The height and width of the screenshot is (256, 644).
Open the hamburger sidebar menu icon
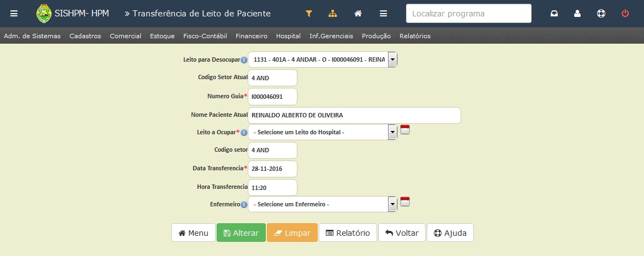[x=14, y=14]
